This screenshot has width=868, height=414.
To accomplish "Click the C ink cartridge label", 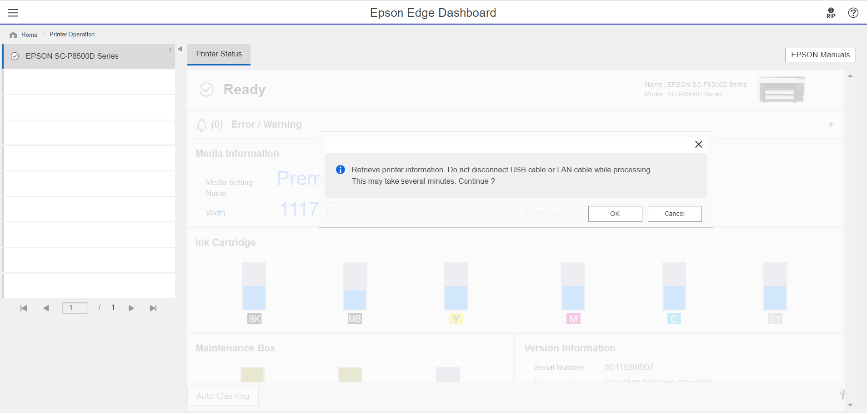I will (675, 320).
